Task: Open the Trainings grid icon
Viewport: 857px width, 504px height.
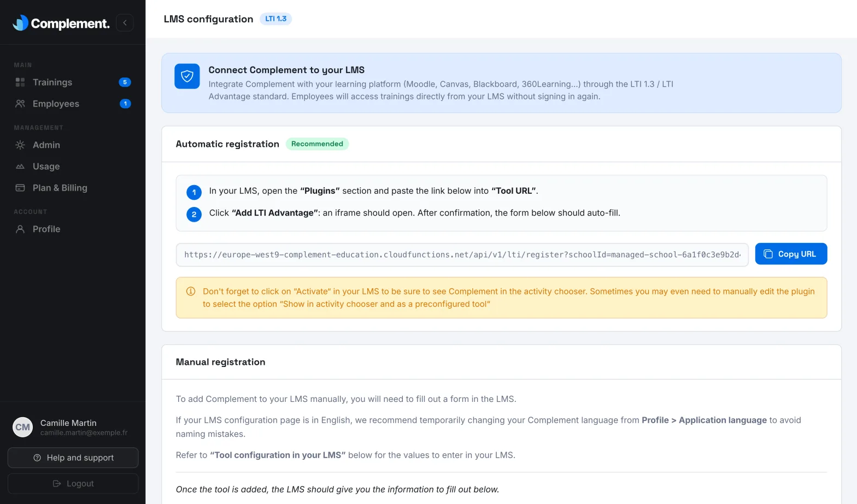Action: 20,82
